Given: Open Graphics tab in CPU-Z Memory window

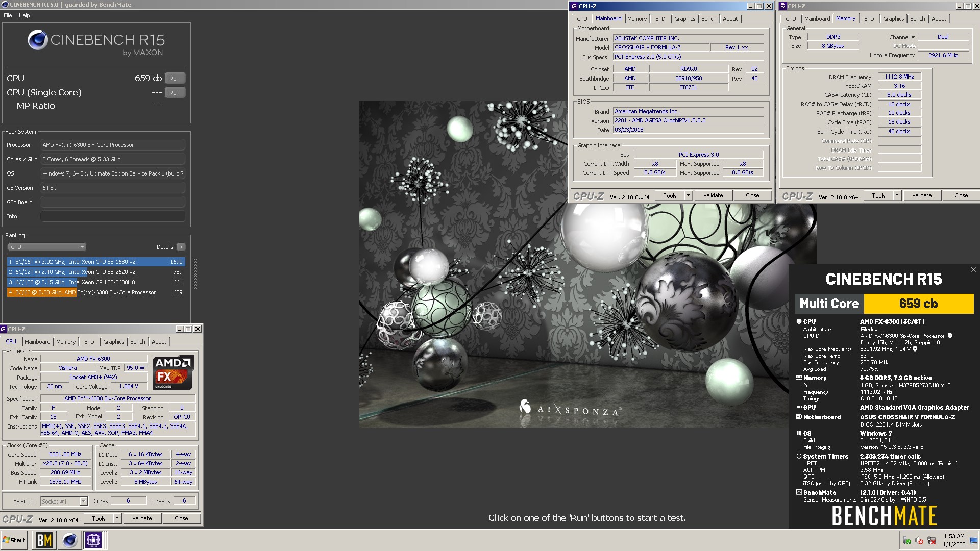Looking at the screenshot, I should pyautogui.click(x=893, y=19).
